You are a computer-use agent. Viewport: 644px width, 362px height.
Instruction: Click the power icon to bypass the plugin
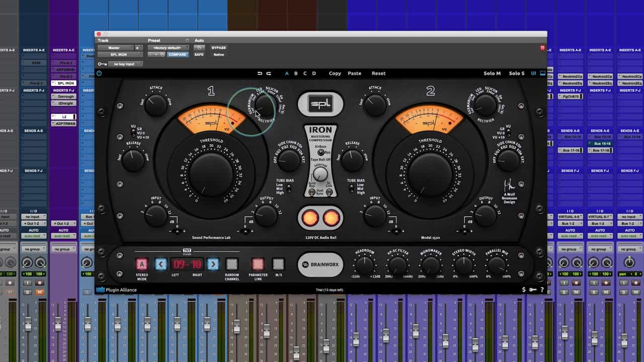pyautogui.click(x=100, y=73)
